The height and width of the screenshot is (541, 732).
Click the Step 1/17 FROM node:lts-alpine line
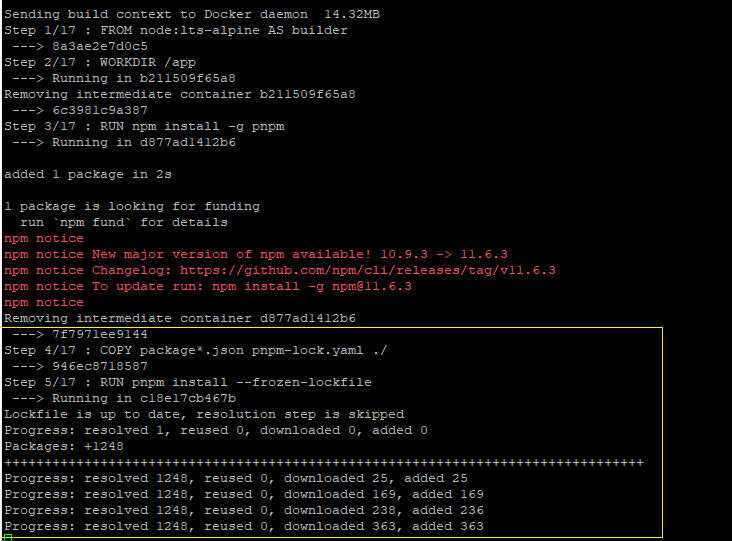point(176,30)
